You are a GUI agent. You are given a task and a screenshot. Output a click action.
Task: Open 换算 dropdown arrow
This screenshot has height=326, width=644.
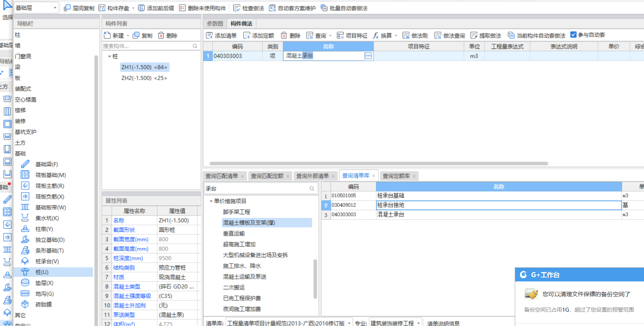(396, 36)
